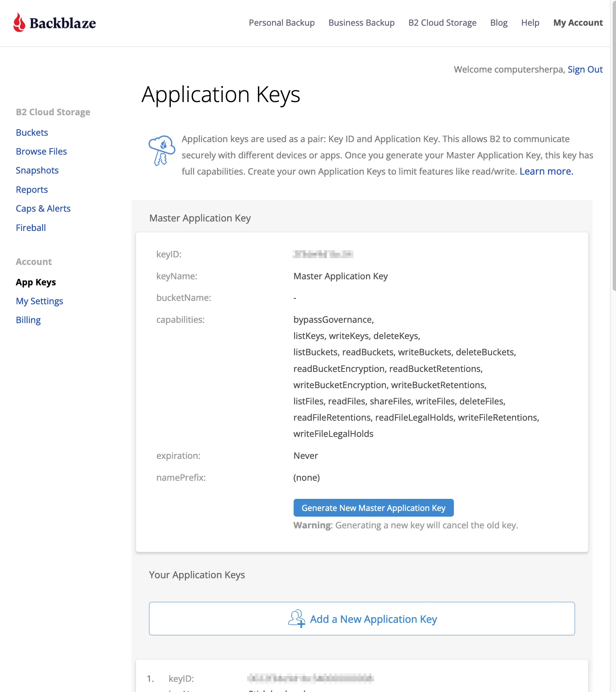View the Reports page
The image size is (616, 692).
(x=32, y=189)
